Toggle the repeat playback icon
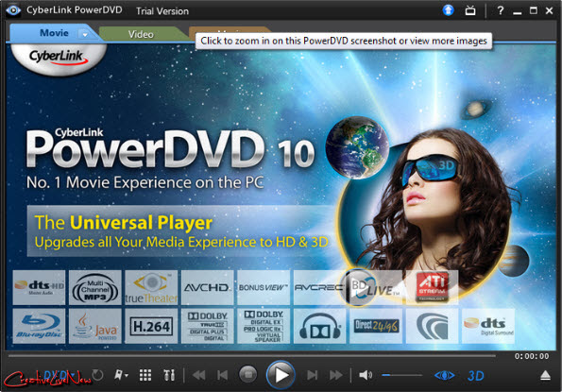The image size is (562, 392). point(97,375)
